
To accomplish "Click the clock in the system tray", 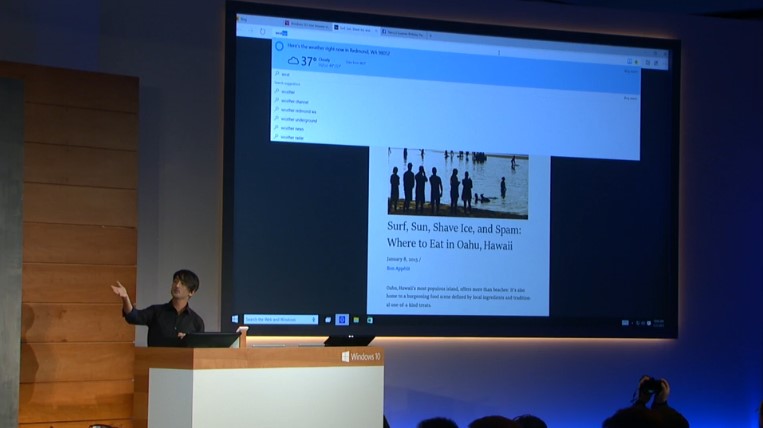I will (x=657, y=324).
